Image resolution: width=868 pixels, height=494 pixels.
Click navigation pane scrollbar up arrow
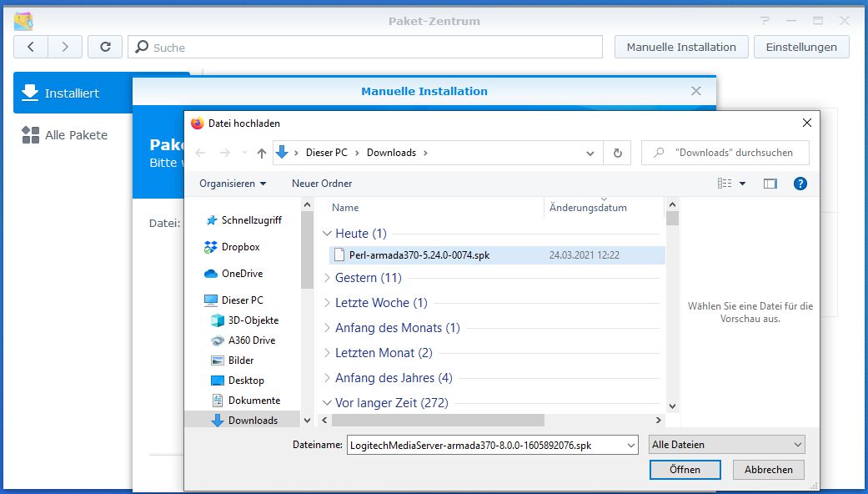(307, 205)
